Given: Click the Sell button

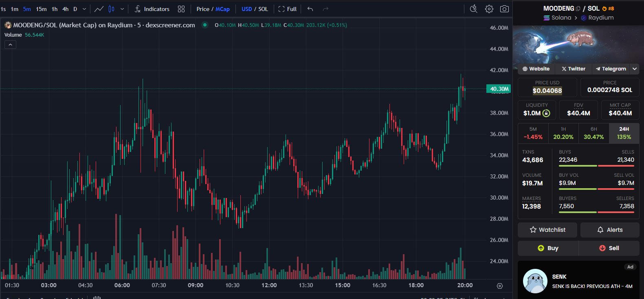Looking at the screenshot, I should tap(609, 248).
